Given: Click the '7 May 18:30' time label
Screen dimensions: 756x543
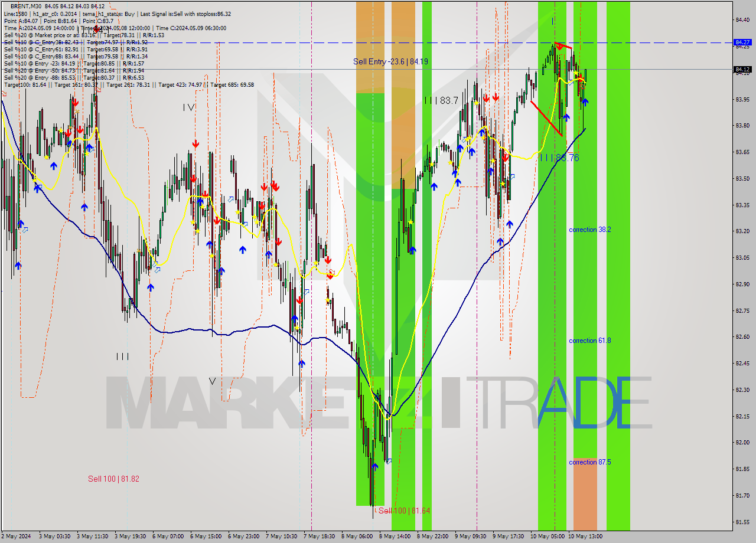Looking at the screenshot, I should [x=319, y=537].
